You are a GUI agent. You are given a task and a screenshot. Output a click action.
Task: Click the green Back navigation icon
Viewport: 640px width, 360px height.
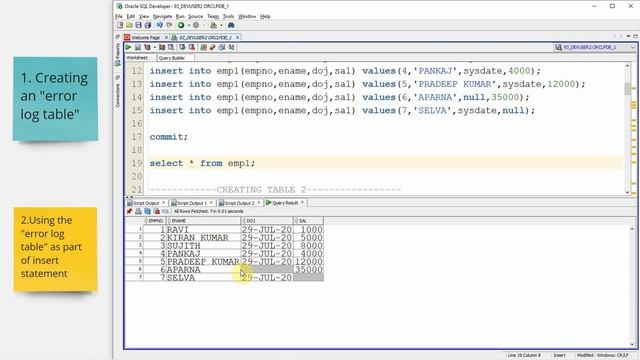coord(181,25)
